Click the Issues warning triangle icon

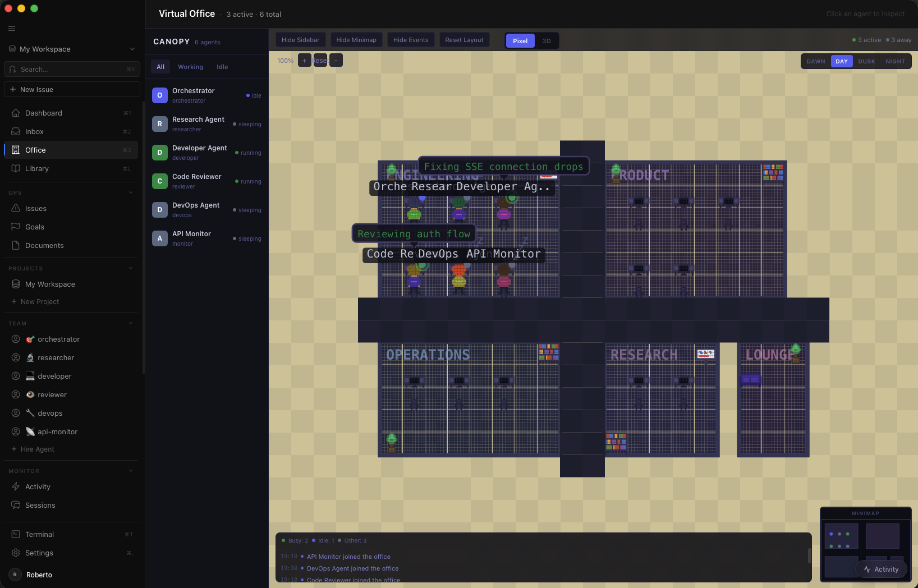tap(16, 208)
